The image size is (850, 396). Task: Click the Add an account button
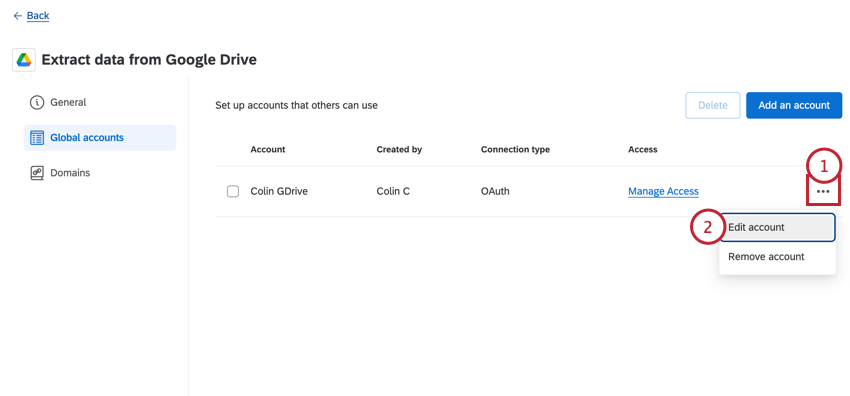(x=794, y=105)
